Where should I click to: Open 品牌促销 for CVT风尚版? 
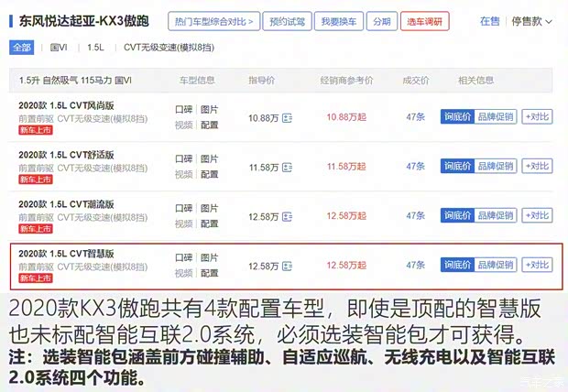click(496, 116)
